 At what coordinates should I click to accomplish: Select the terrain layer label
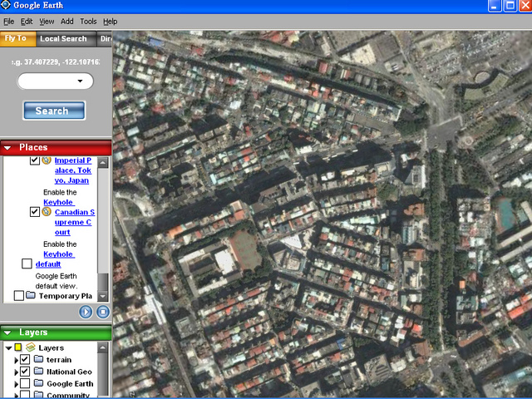click(x=59, y=360)
